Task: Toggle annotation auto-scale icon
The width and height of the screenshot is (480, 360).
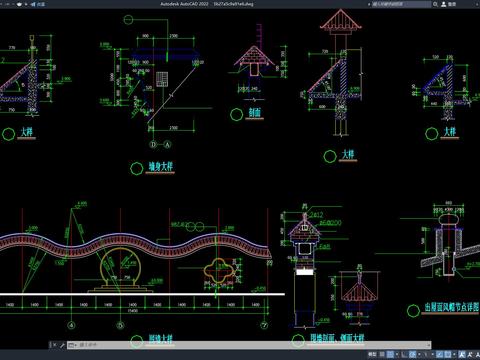Action: [x=470, y=354]
